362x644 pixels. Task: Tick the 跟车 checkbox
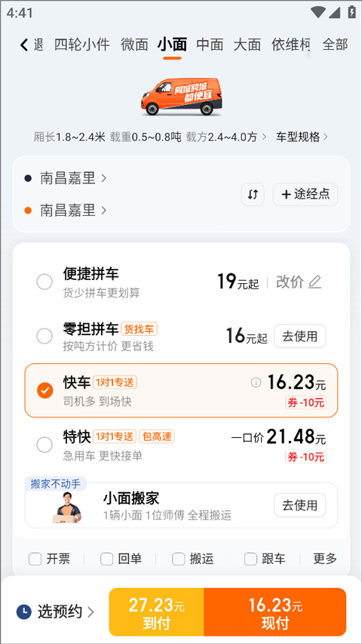[251, 559]
